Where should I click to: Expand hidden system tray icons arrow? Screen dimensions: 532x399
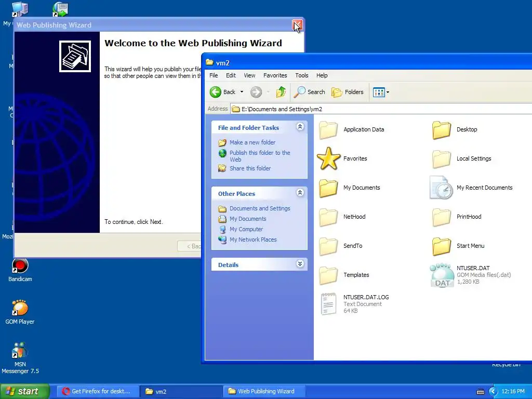493,392
